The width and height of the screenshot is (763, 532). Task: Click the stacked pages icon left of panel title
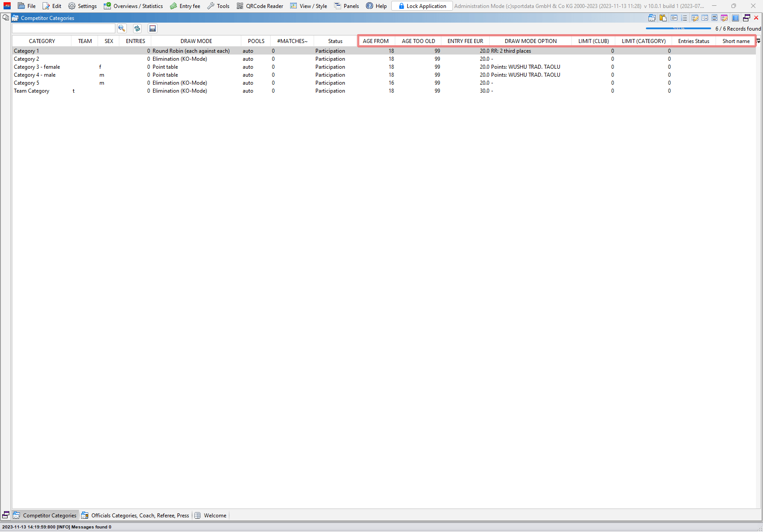(6, 18)
